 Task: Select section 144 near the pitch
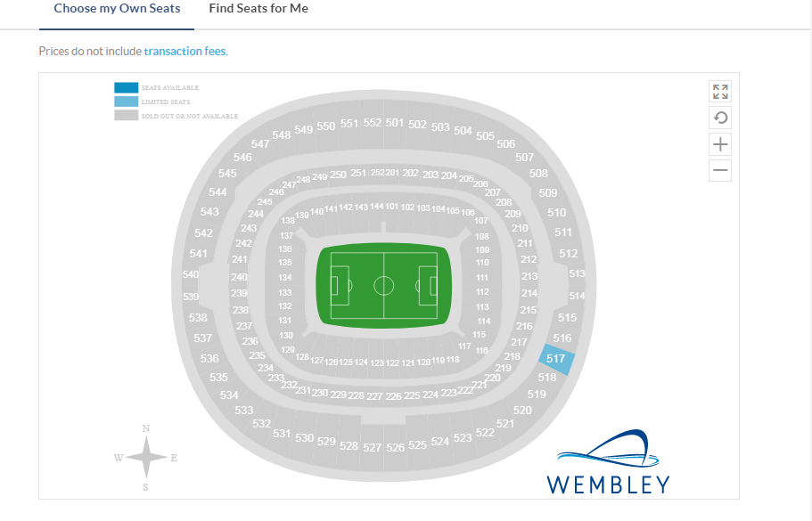(376, 207)
